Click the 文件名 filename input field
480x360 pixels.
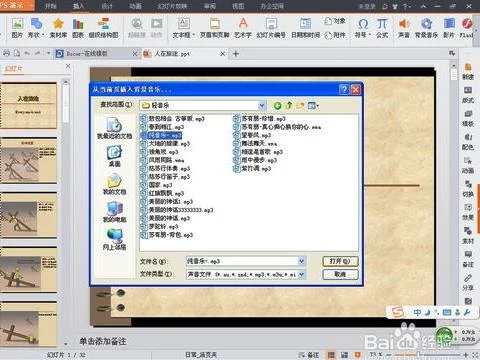coord(242,261)
